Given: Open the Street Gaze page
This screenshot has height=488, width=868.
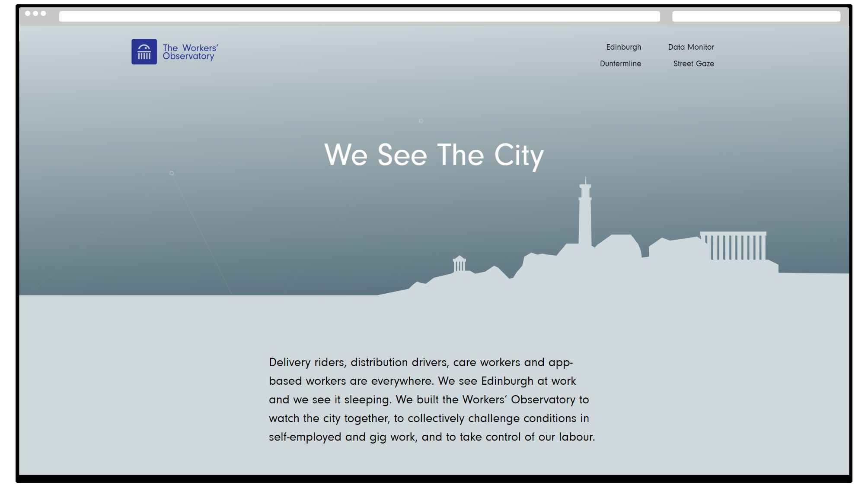Looking at the screenshot, I should click(x=693, y=63).
